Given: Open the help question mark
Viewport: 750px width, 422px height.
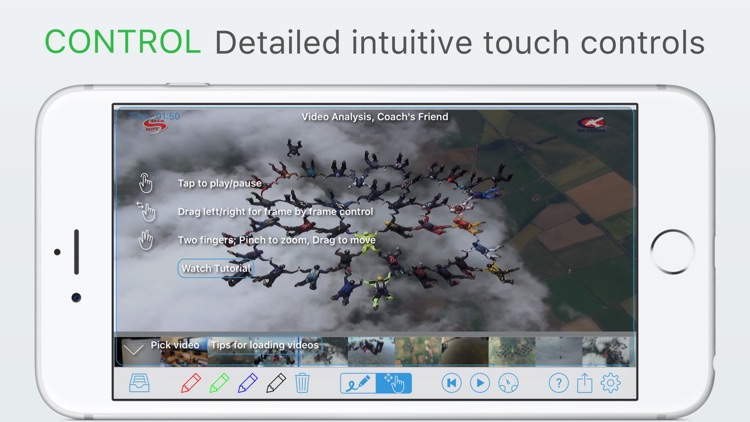Looking at the screenshot, I should tap(558, 383).
